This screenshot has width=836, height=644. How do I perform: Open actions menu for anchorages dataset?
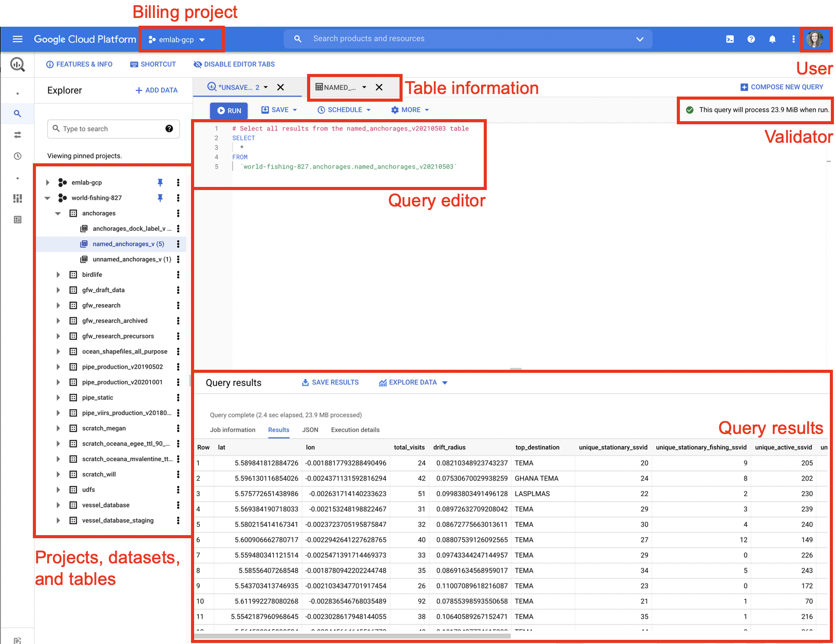point(178,213)
